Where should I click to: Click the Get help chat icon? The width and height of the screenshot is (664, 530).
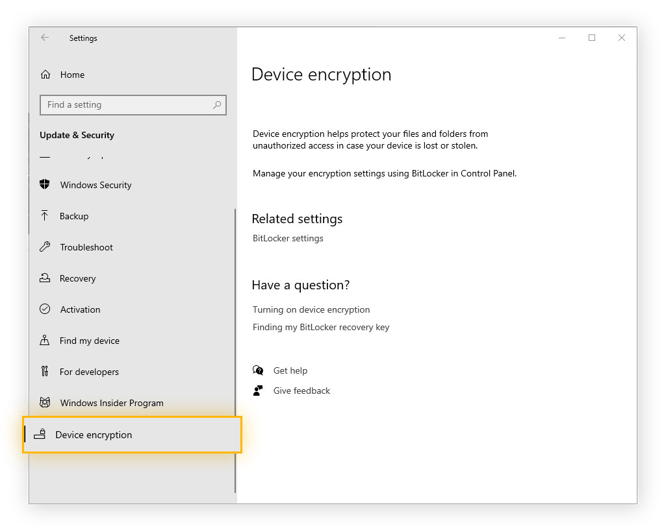258,370
